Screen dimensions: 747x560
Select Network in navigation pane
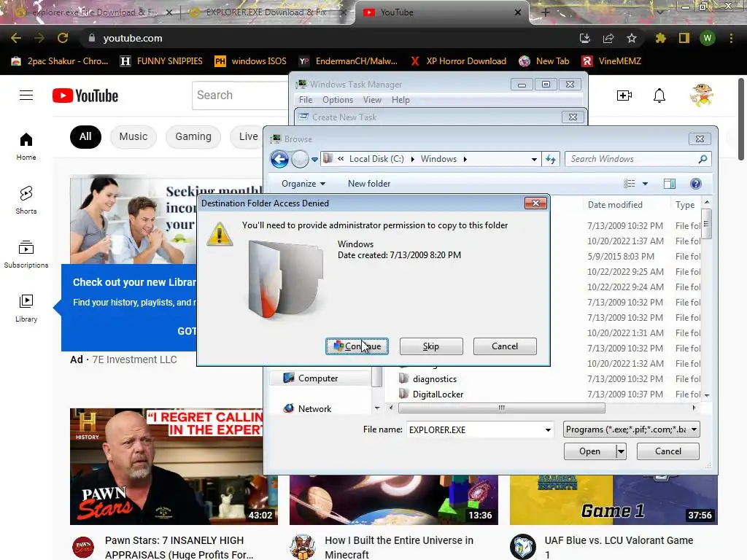coord(314,408)
